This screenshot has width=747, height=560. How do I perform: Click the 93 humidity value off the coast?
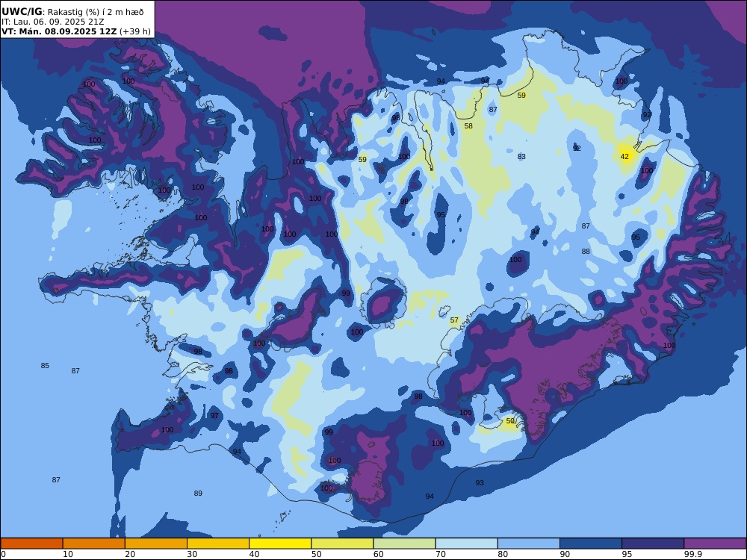click(480, 483)
